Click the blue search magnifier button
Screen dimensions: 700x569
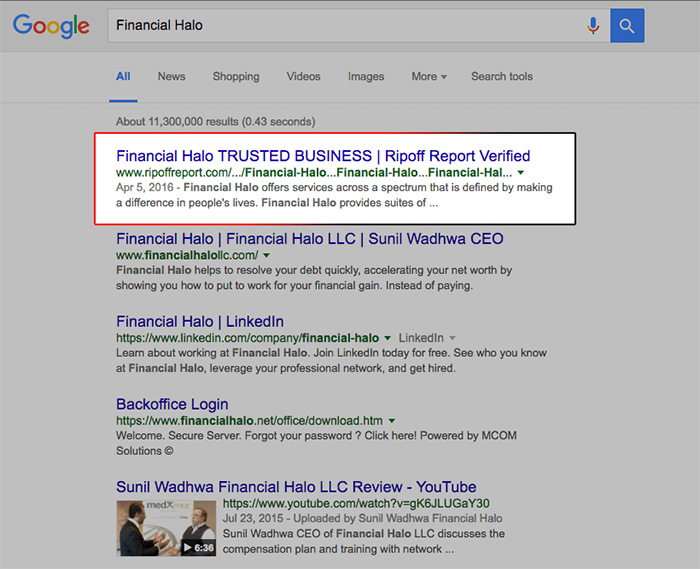[x=627, y=26]
